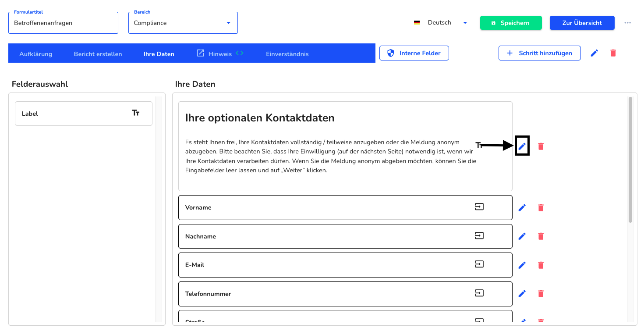Switch to the Bericht erstellen tab
Image resolution: width=644 pixels, height=331 pixels.
[98, 54]
